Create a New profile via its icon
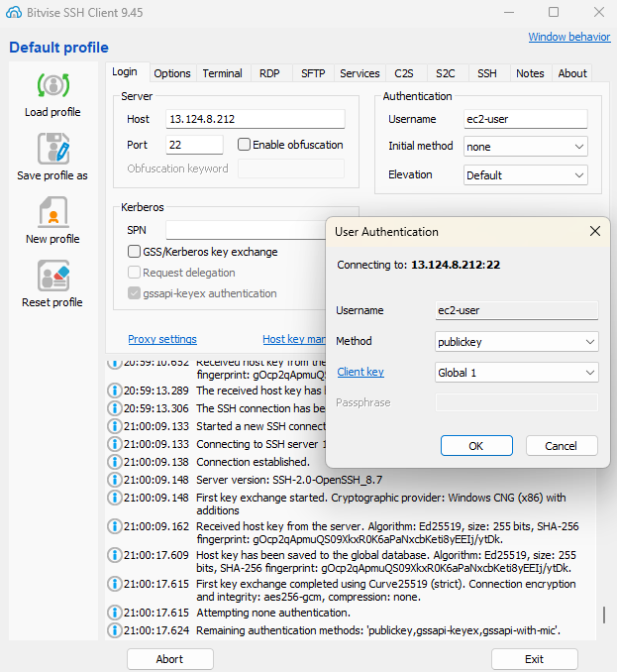The height and width of the screenshot is (672, 617). pos(53,212)
